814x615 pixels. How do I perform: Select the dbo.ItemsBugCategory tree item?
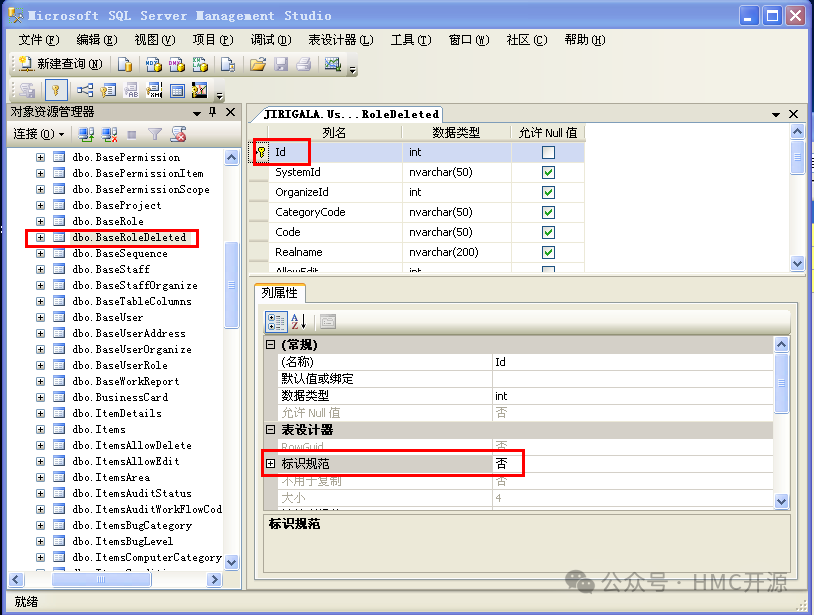tap(132, 526)
